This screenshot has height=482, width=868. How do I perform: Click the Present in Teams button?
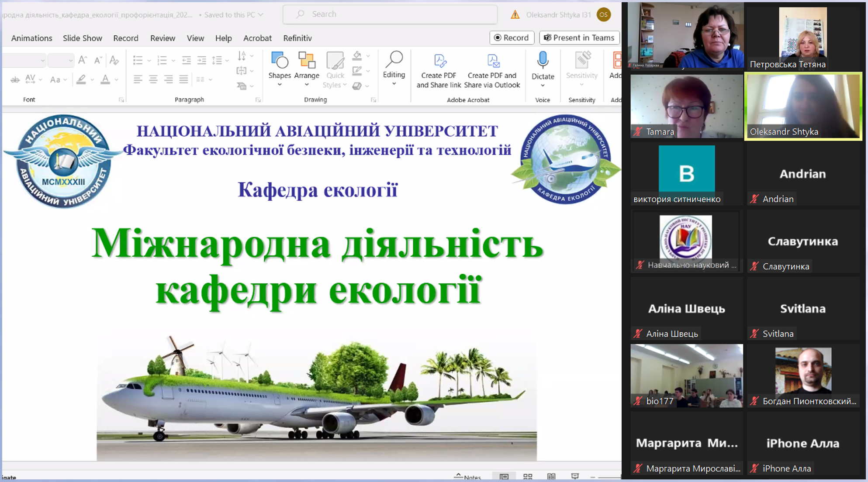579,38
